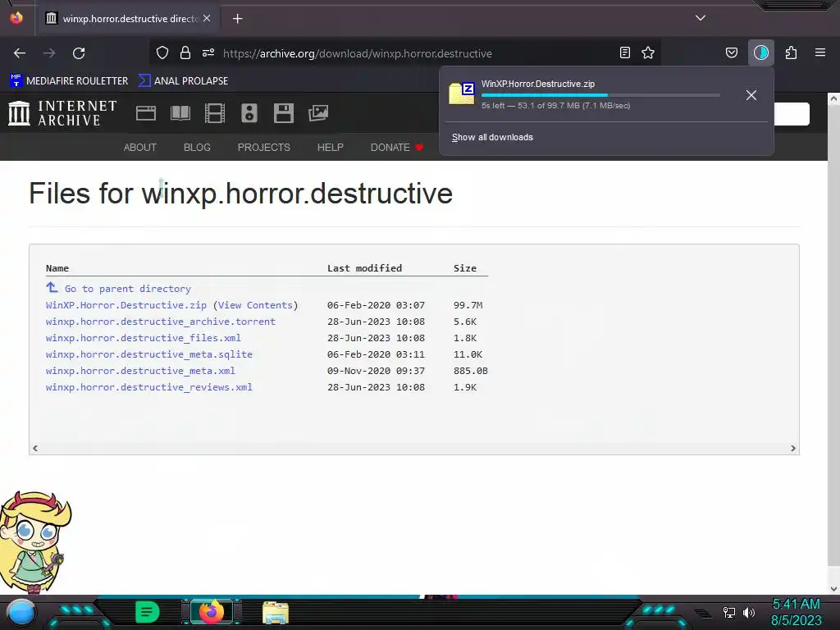
Task: Click the forward navigation arrow
Action: [49, 53]
